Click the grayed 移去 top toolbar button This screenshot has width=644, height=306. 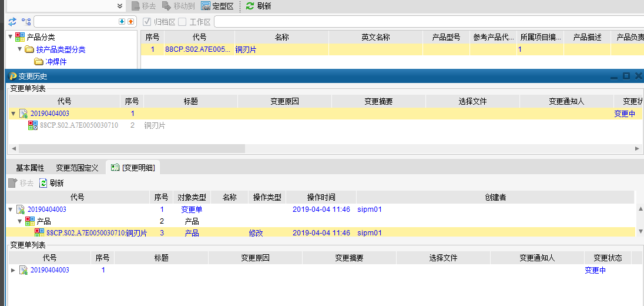[x=144, y=6]
